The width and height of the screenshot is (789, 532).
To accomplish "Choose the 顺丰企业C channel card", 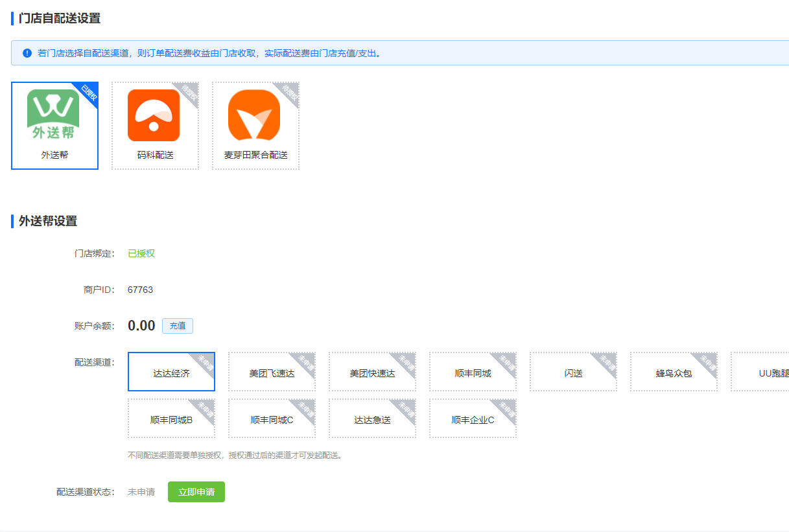I will tap(473, 419).
